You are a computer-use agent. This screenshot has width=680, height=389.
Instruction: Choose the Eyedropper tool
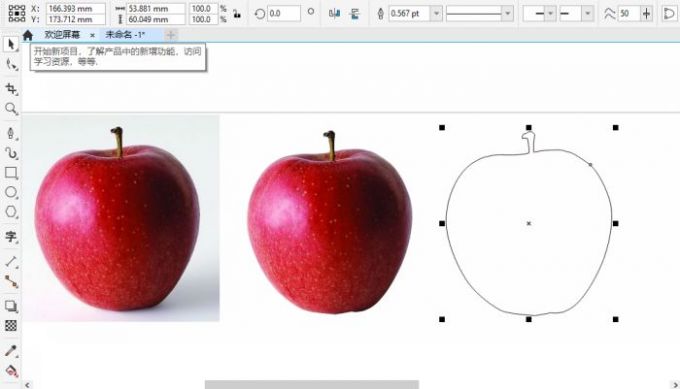point(11,350)
